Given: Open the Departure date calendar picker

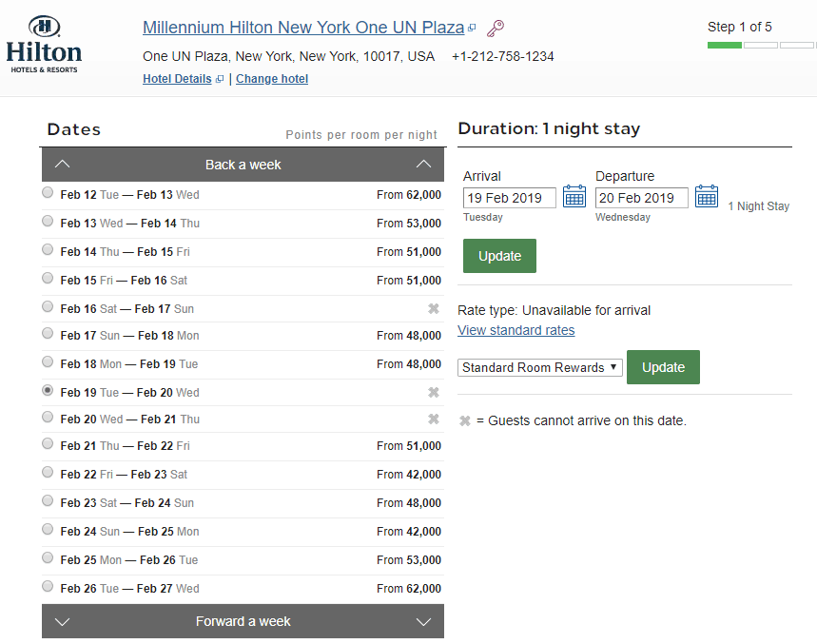Looking at the screenshot, I should coord(705,196).
